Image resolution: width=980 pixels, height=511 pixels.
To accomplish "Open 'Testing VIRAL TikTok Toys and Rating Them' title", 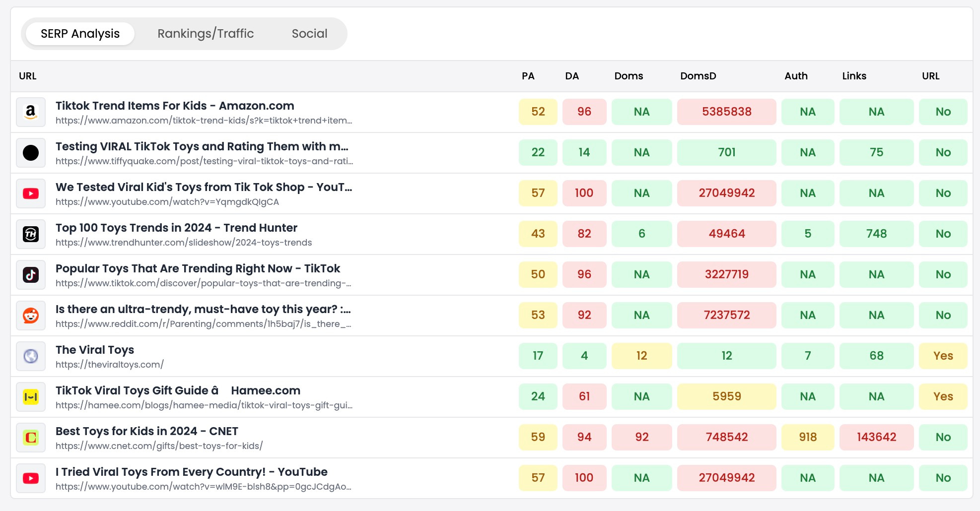I will [202, 146].
